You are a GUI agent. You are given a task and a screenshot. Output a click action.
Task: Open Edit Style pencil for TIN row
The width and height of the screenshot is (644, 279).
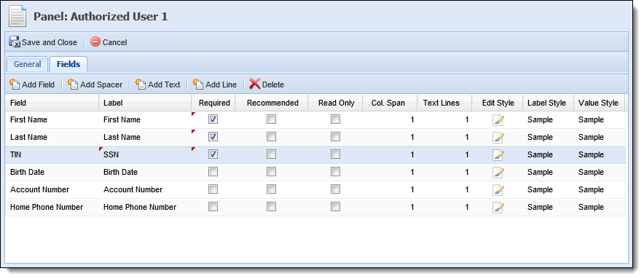498,155
